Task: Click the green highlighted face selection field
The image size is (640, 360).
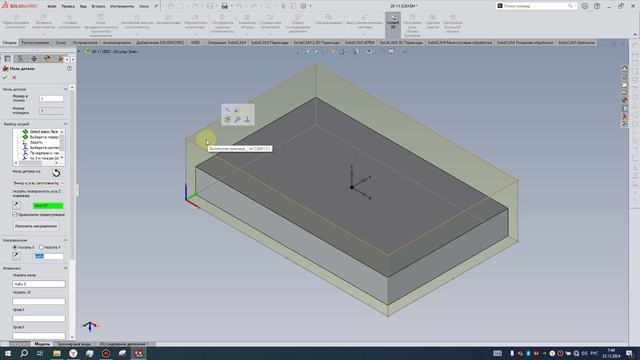Action: tap(48, 206)
